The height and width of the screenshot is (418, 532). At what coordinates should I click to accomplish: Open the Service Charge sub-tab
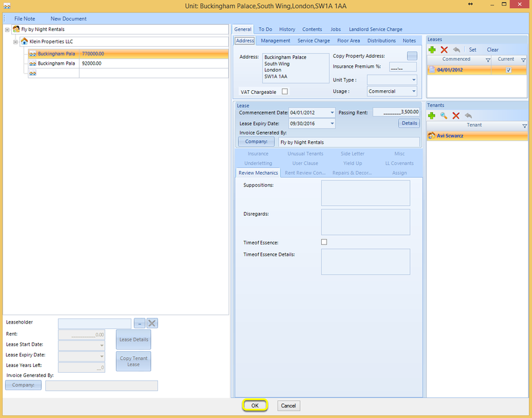(x=314, y=40)
